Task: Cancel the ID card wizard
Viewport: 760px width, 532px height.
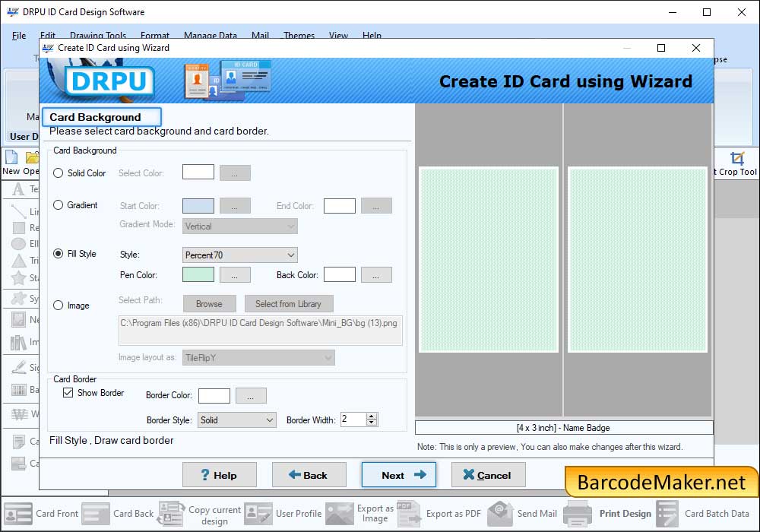Action: (488, 475)
